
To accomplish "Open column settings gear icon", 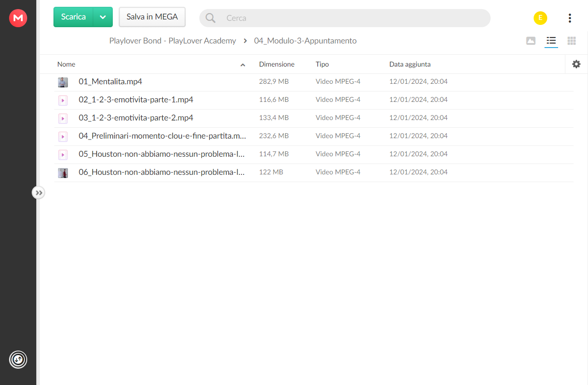I will coord(576,64).
